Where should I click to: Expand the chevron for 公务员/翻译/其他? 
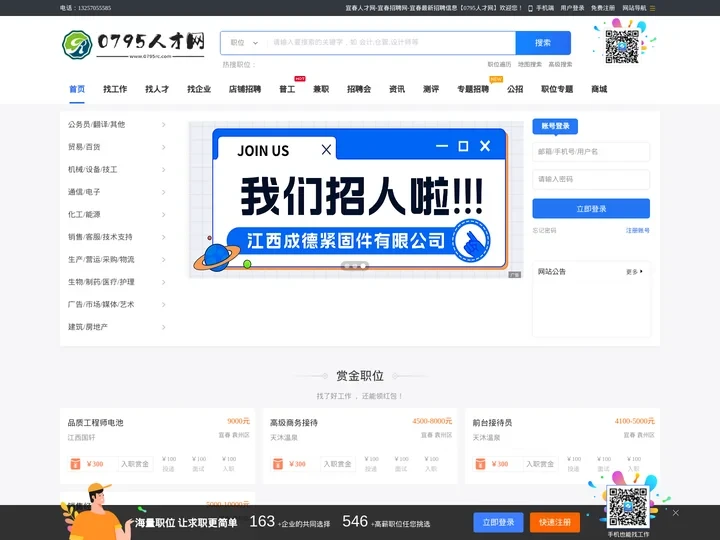click(163, 124)
